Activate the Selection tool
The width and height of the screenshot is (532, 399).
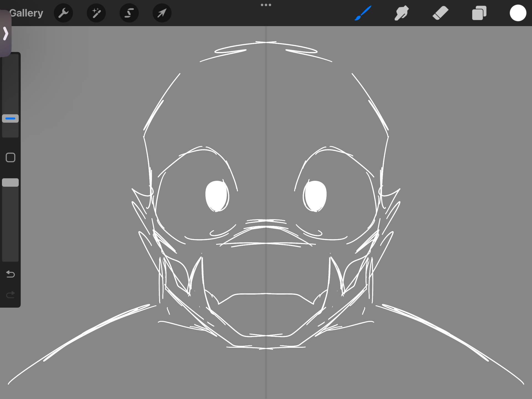(129, 13)
